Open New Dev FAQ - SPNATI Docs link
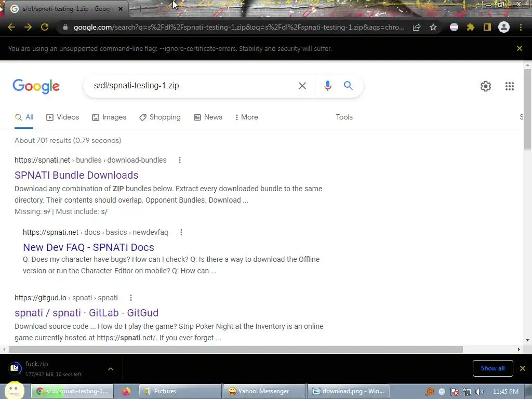Screen dimensions: 532x399 pos(88,247)
